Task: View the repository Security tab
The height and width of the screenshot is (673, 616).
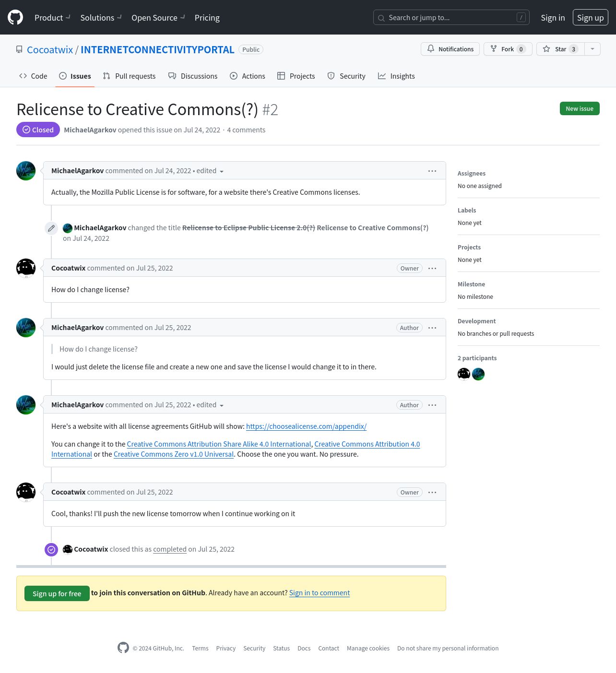Action: [346, 76]
